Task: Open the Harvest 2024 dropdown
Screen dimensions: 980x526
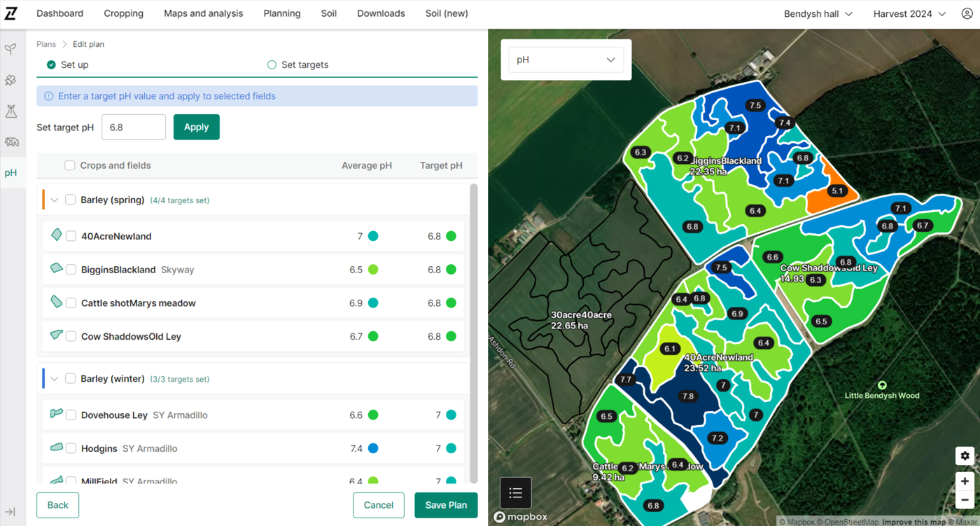Action: (909, 13)
